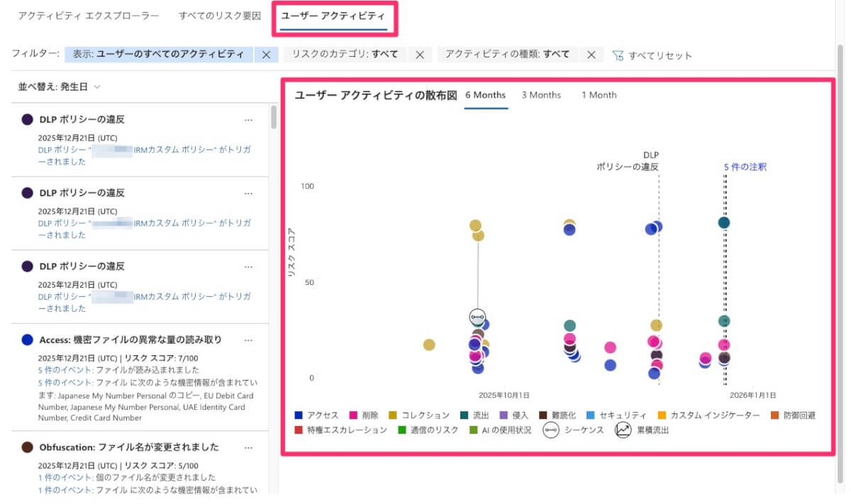Viewport: 851px width, 504px height.
Task: Remove the 表示 filter with its X icon
Action: tap(265, 55)
